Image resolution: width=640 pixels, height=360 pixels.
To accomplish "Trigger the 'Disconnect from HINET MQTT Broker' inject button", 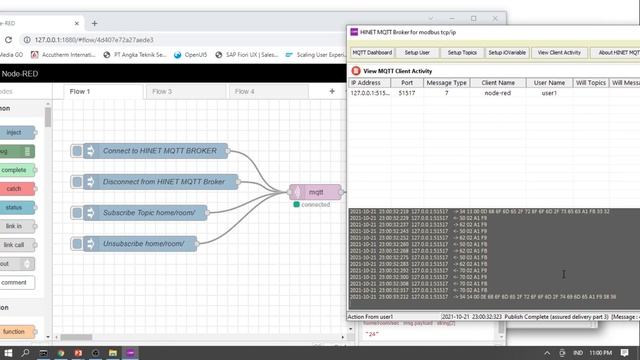I will click(x=77, y=182).
